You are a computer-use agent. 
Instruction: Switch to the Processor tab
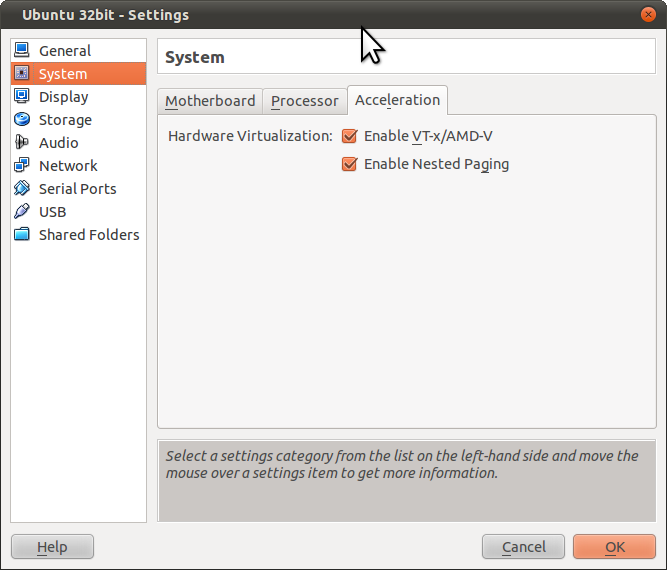pos(304,101)
